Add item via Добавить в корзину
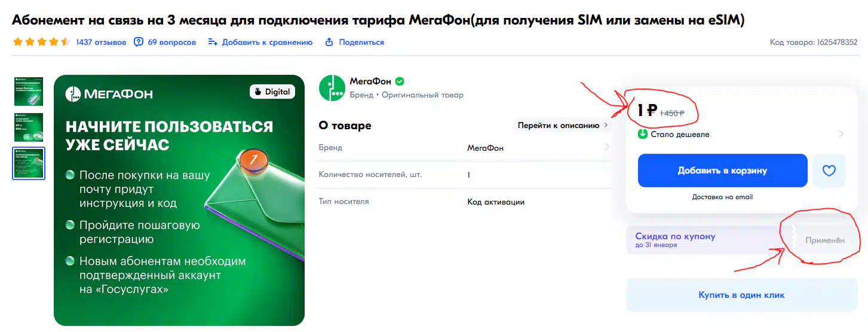Screen dimensions: 868x332 click(722, 170)
